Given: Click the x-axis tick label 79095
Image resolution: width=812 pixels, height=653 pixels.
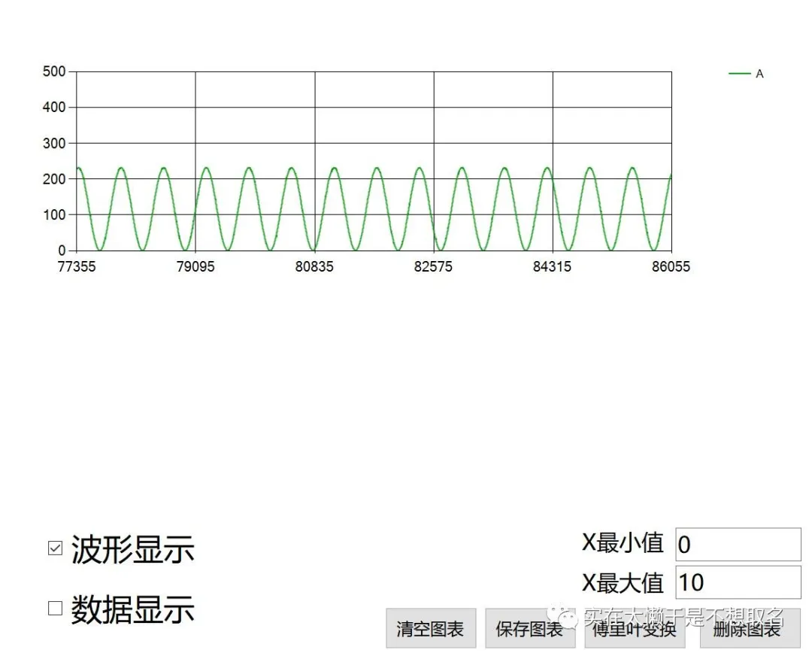Looking at the screenshot, I should pyautogui.click(x=195, y=267).
